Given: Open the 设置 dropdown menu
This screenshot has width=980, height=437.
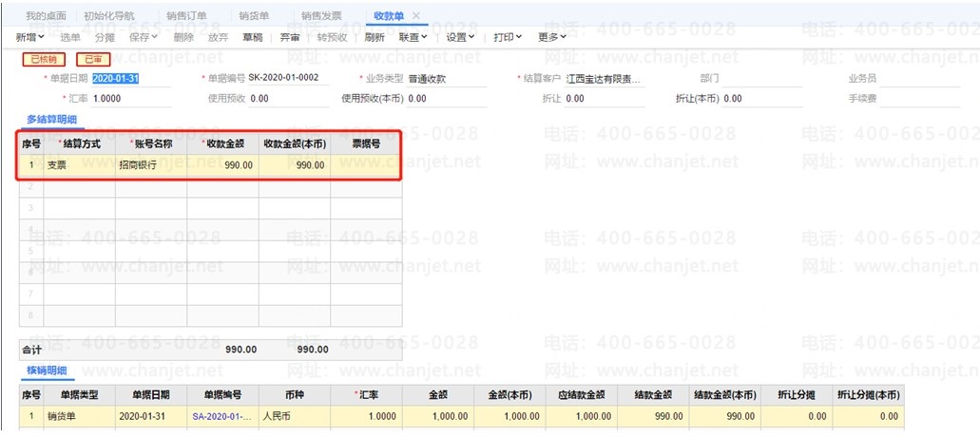Looking at the screenshot, I should 460,37.
